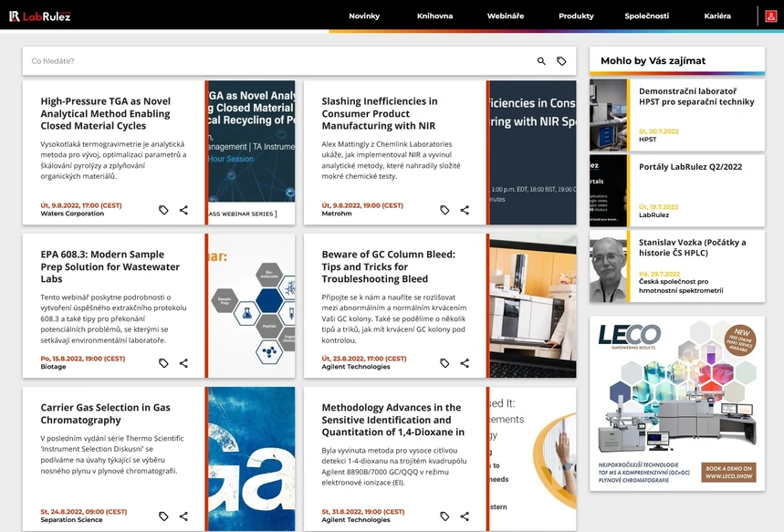Bookmark the Carrier Gas Selection webinar
The height and width of the screenshot is (532, 784).
click(163, 516)
